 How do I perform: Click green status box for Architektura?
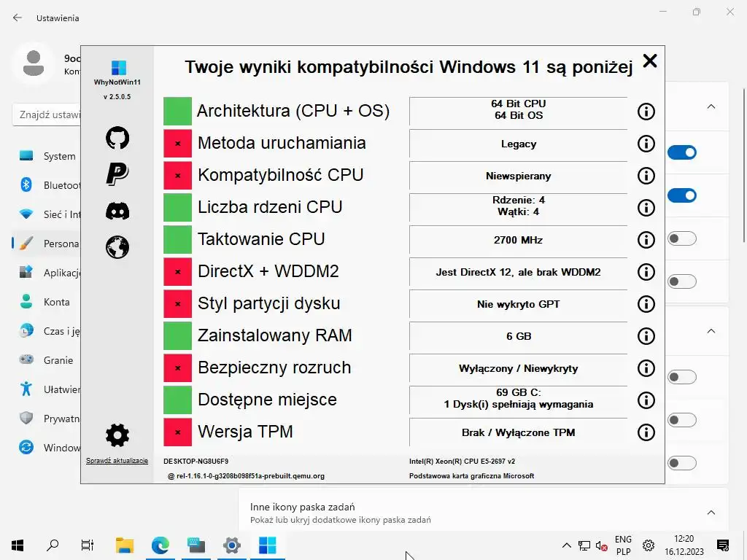pyautogui.click(x=178, y=112)
